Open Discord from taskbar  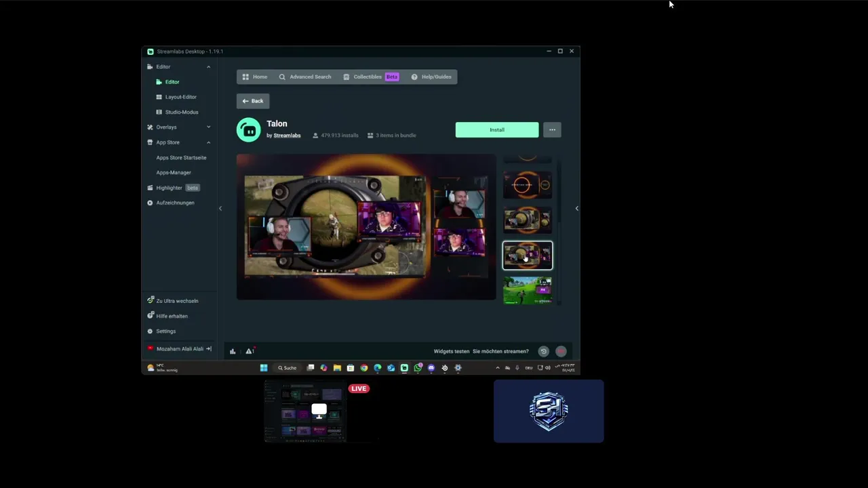point(431,368)
